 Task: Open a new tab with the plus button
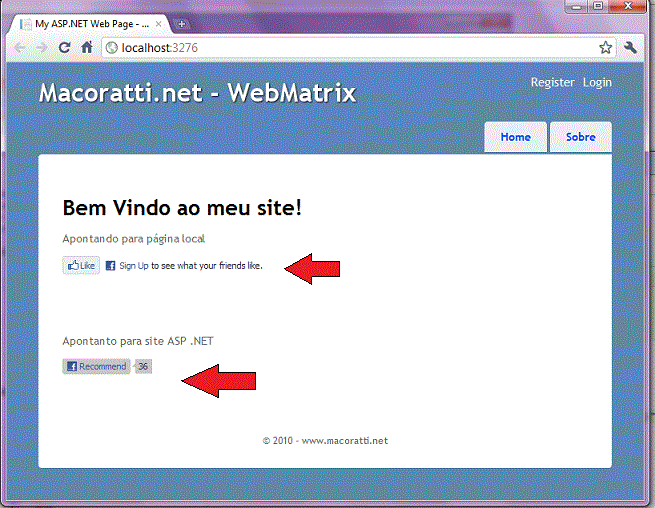point(181,24)
